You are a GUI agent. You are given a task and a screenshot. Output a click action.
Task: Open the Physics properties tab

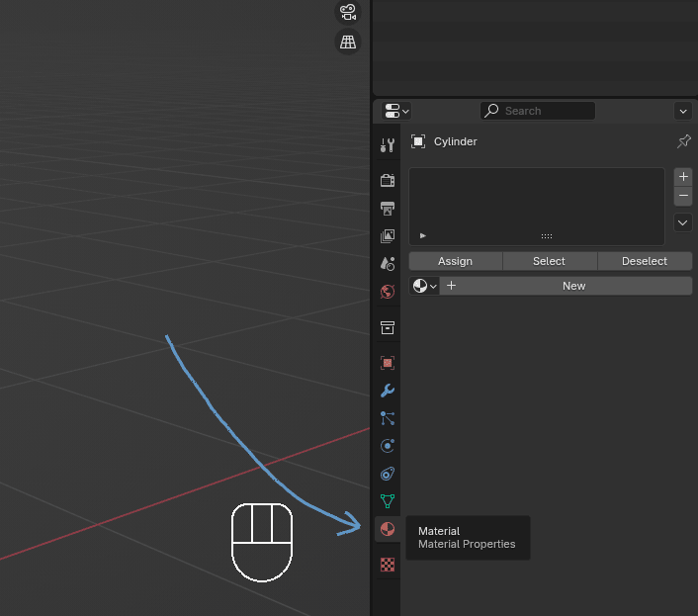click(x=388, y=446)
